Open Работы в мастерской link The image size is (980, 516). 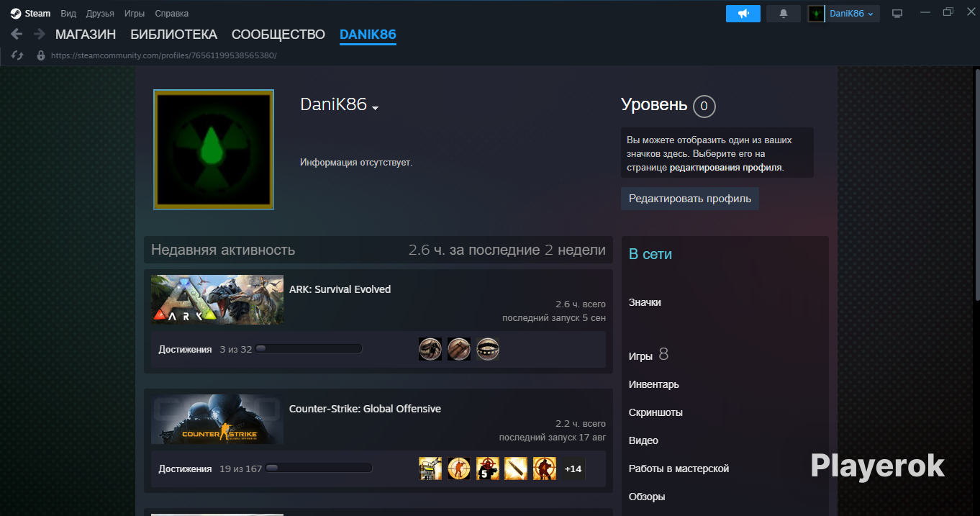[679, 469]
